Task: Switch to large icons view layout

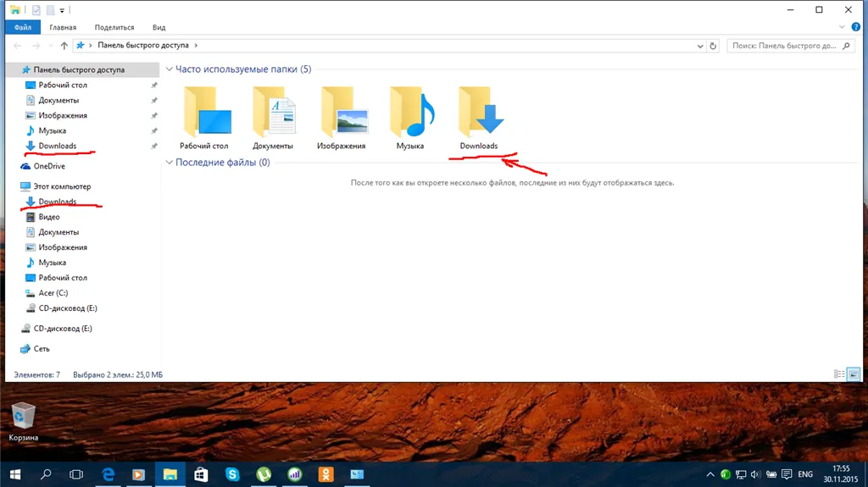Action: point(854,374)
